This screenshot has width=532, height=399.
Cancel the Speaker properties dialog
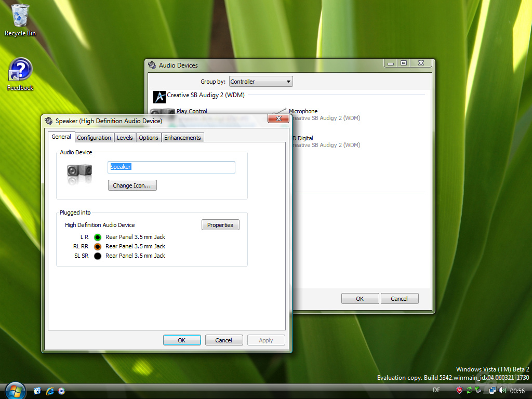click(223, 340)
